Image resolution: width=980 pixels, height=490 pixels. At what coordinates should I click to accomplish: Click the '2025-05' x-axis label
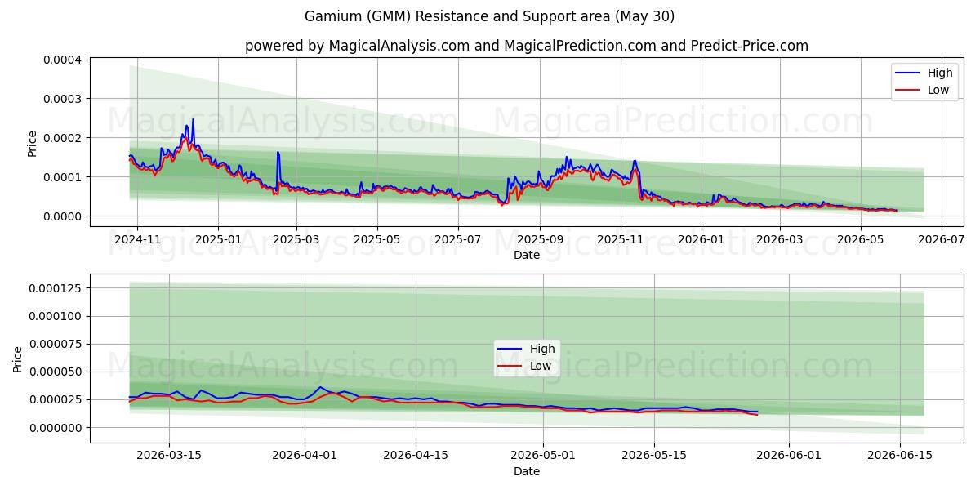tap(377, 239)
